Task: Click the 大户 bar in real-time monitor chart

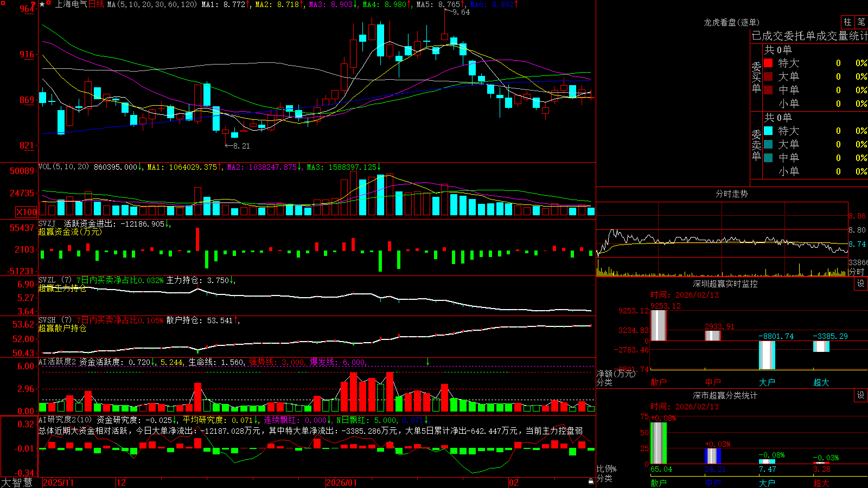Action: click(767, 355)
